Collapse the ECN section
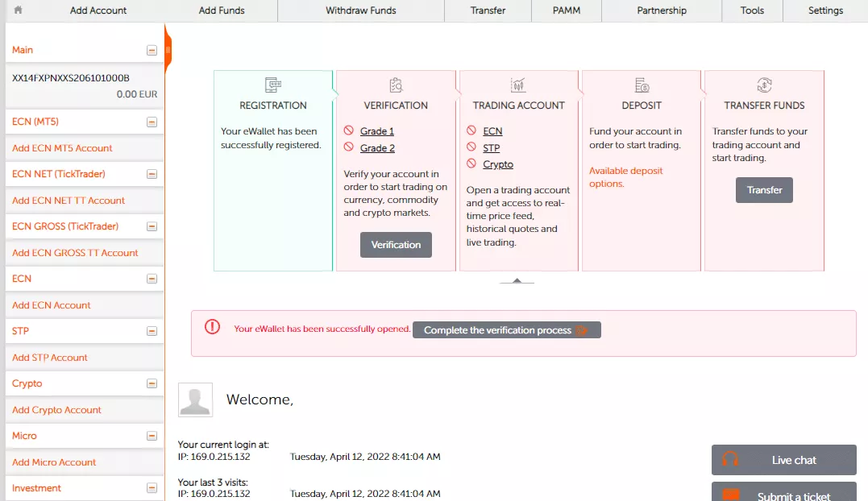 152,279
